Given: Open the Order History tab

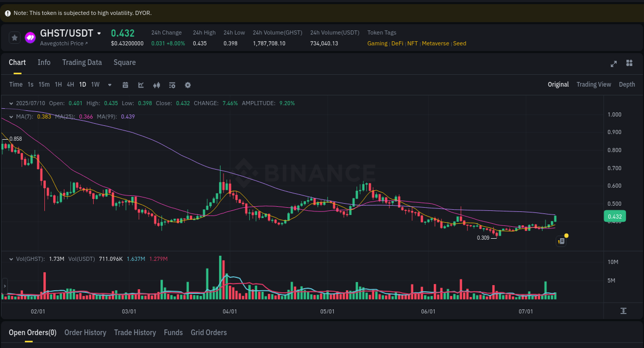Looking at the screenshot, I should [85, 333].
